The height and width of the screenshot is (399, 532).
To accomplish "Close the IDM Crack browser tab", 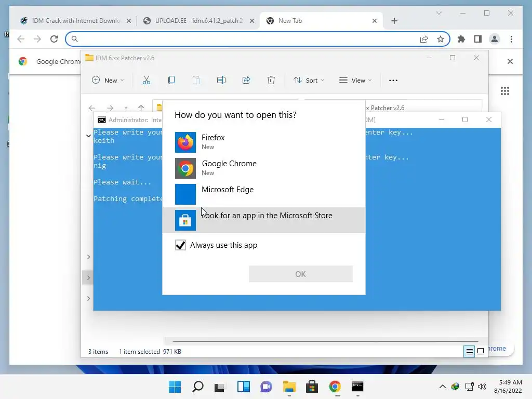I will click(129, 21).
